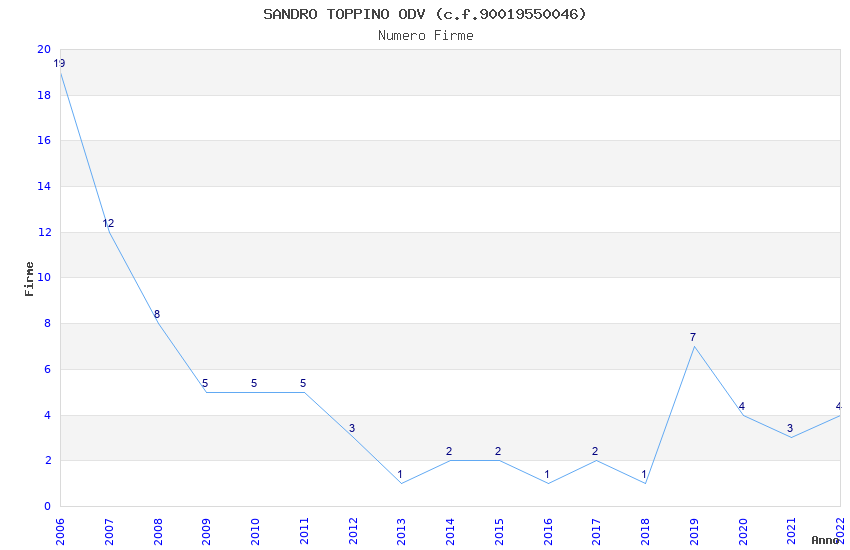This screenshot has width=850, height=550.
Task: Select the year 2018 axis label
Action: [645, 531]
